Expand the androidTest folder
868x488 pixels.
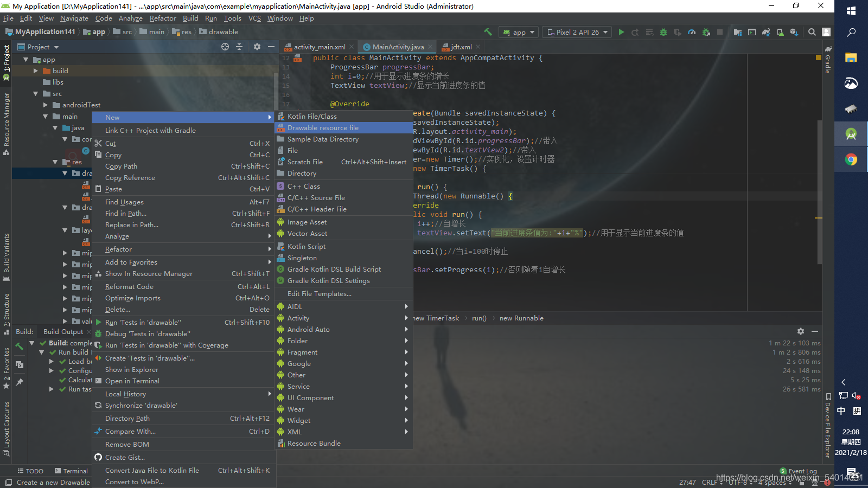[x=46, y=105]
